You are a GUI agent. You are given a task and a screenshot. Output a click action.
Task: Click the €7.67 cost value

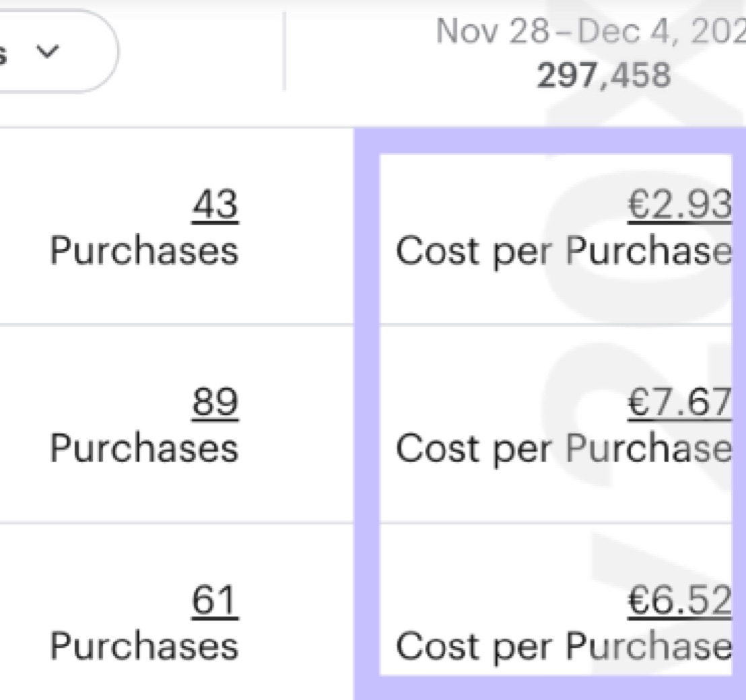[679, 403]
